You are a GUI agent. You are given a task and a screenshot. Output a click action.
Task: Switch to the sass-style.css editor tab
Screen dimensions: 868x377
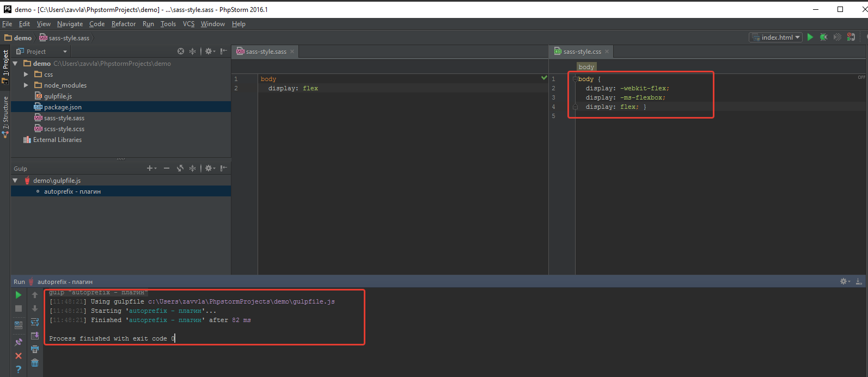pos(582,52)
